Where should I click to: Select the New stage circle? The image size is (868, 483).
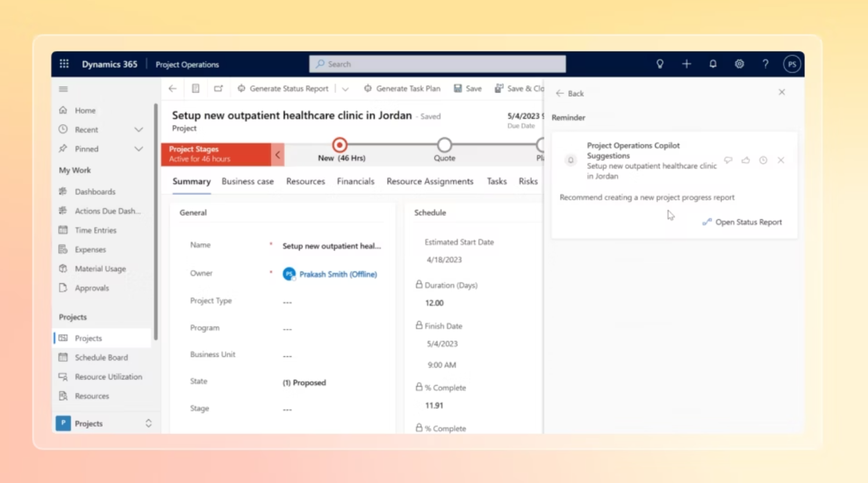click(340, 145)
